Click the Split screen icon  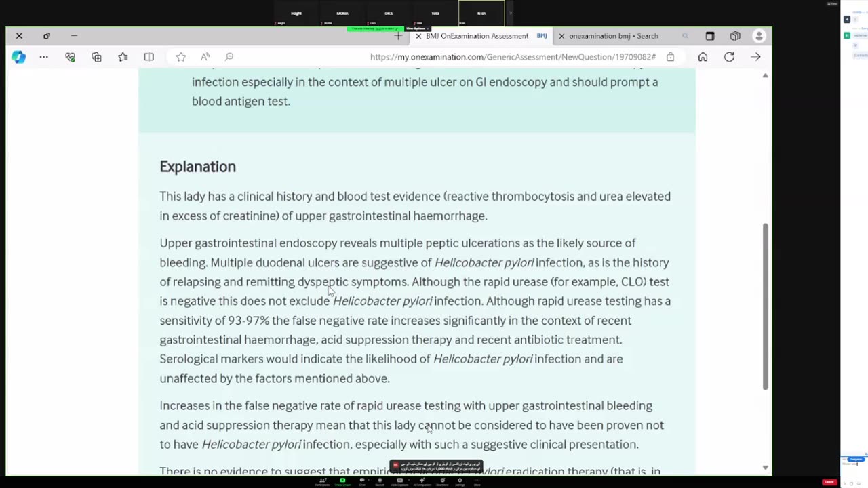[149, 57]
